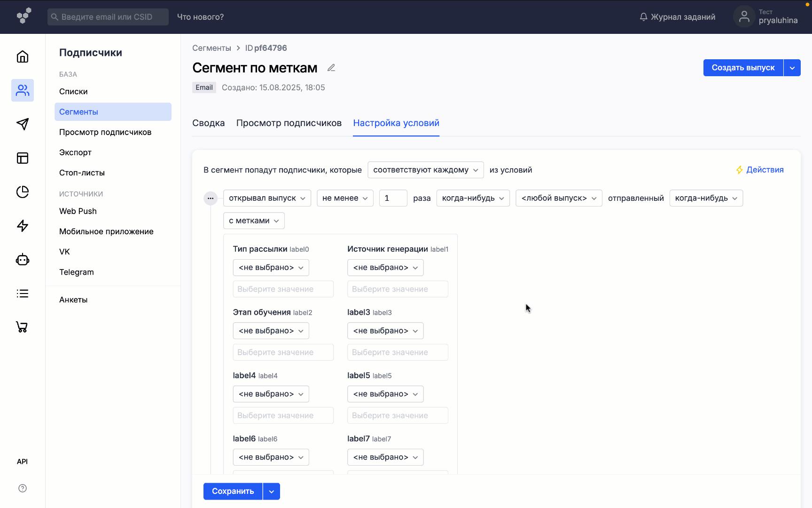Expand the 'с метками' dropdown

point(254,221)
